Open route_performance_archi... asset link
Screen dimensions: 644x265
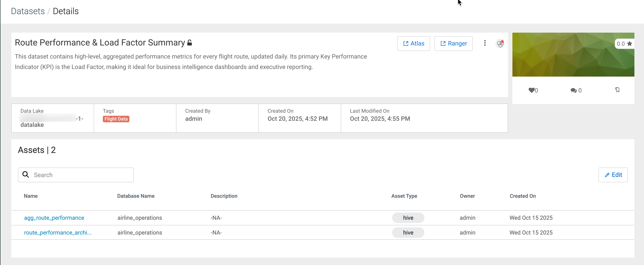coord(58,233)
